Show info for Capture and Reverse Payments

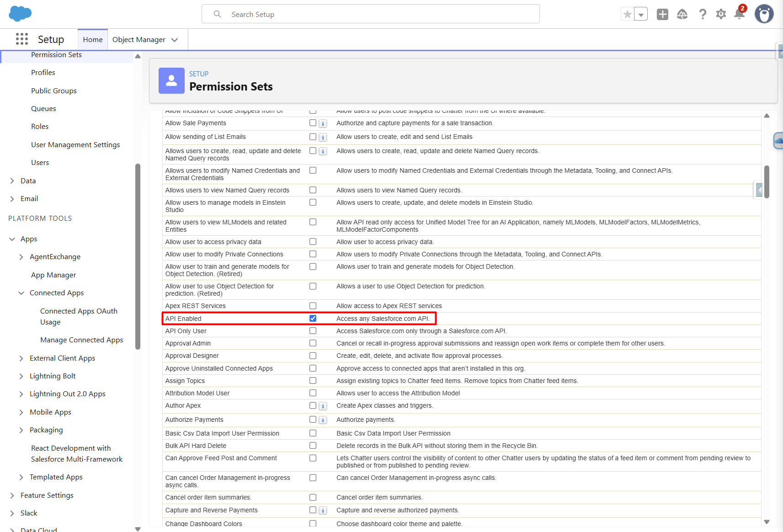click(x=323, y=511)
